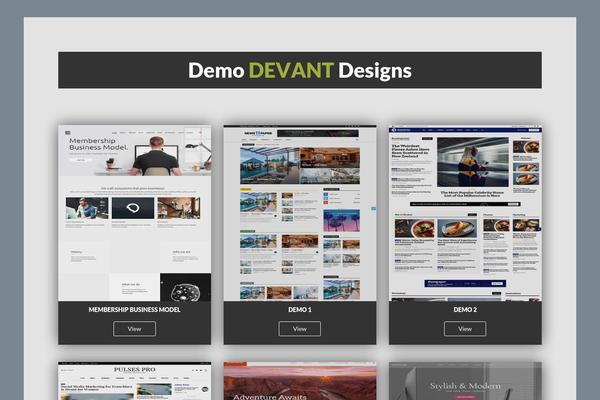Open the Membership Business Model preview thumbnail
Viewport: 600px width, 400px height.
pos(134,213)
